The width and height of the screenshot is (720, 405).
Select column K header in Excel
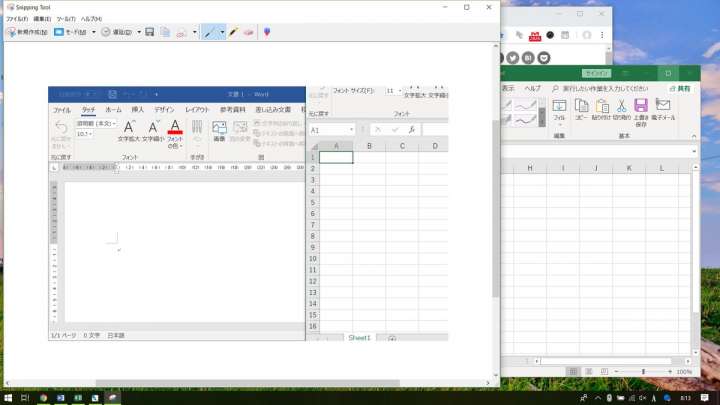pyautogui.click(x=629, y=168)
